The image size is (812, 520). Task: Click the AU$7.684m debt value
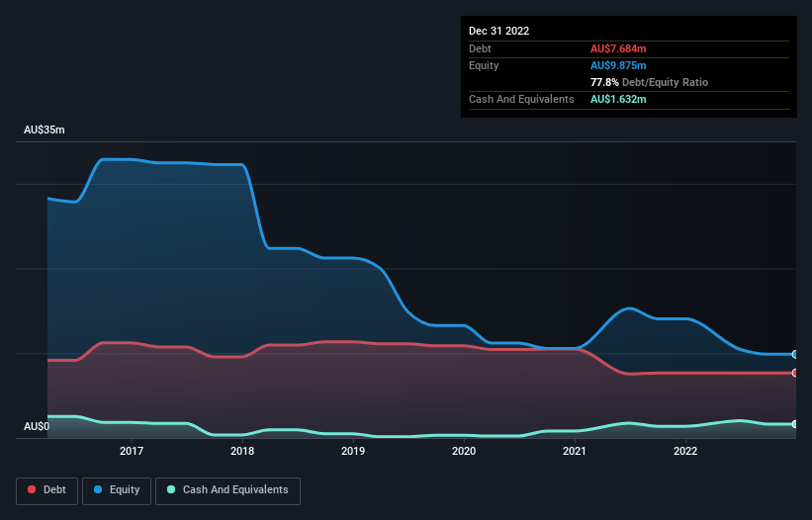(618, 48)
